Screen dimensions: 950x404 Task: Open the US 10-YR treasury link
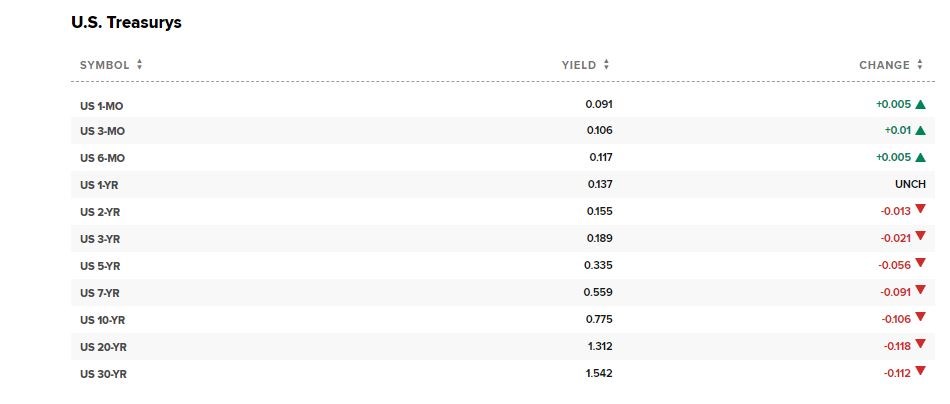point(104,320)
